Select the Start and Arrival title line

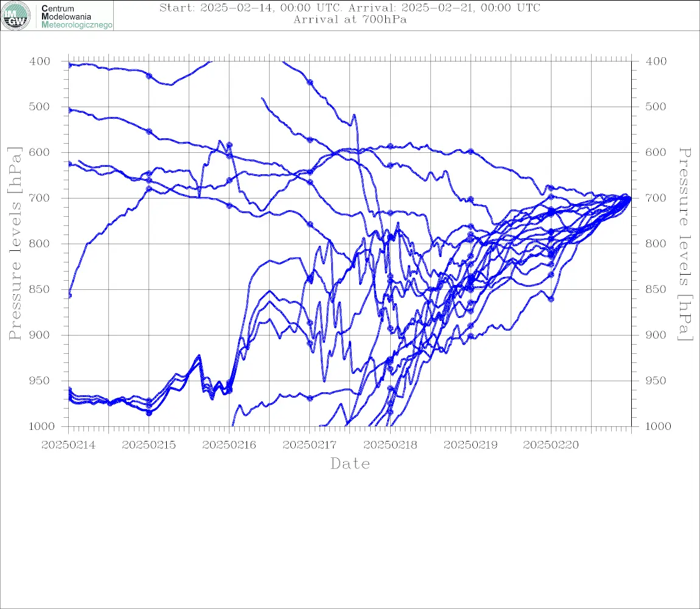(x=350, y=8)
